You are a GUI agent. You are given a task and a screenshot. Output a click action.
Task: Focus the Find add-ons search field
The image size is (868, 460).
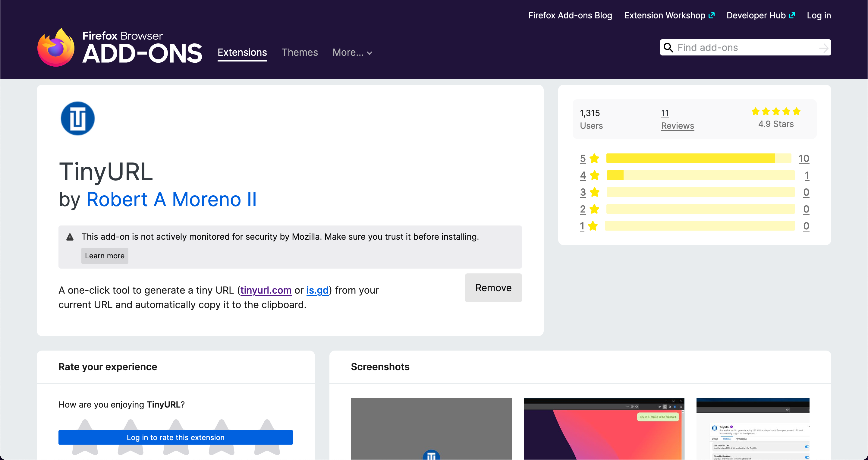pos(745,48)
